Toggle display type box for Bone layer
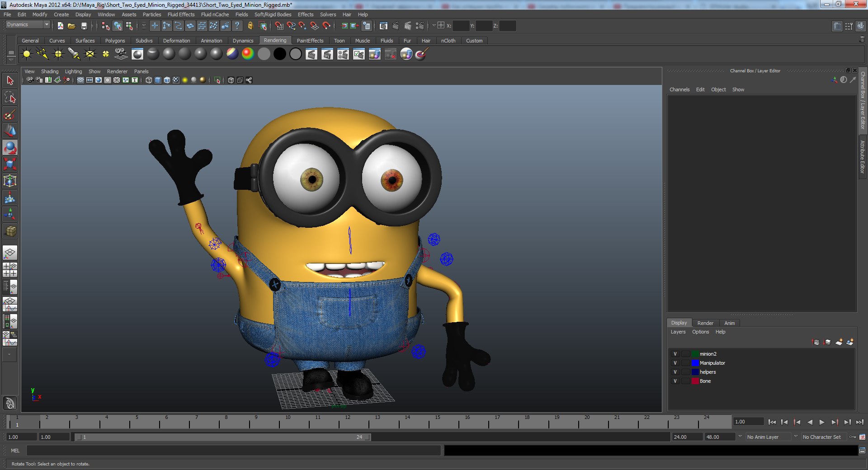 (x=686, y=381)
